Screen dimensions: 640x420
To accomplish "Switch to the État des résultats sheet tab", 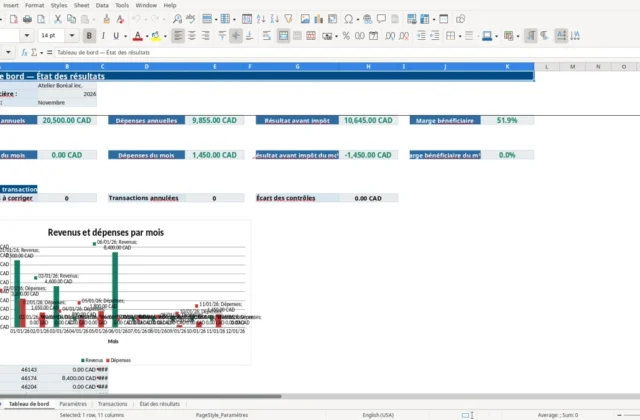I will pyautogui.click(x=160, y=404).
